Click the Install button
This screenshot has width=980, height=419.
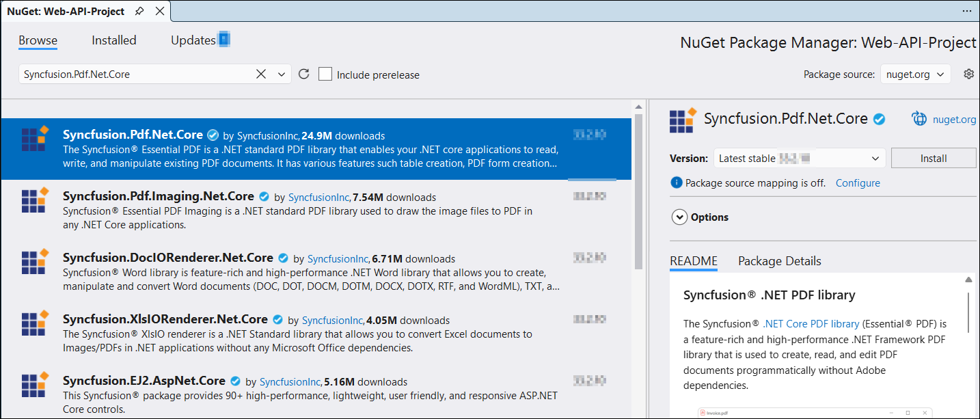coord(934,158)
